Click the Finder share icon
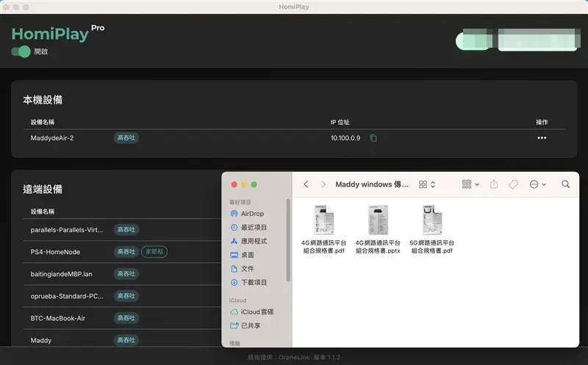The width and height of the screenshot is (588, 365). (x=494, y=184)
